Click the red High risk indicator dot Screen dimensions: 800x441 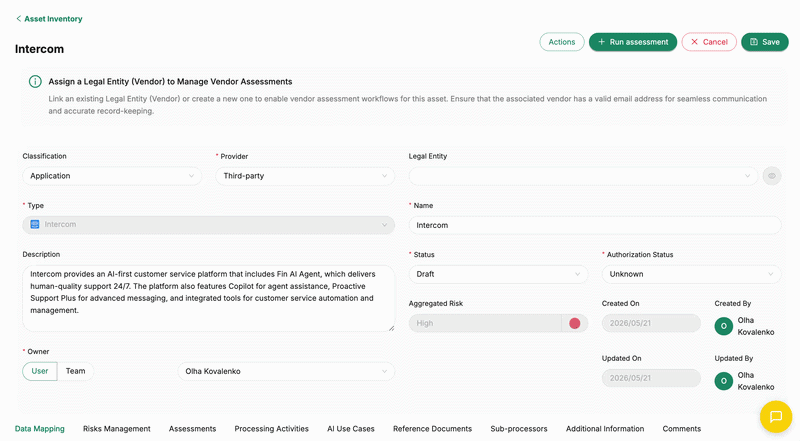point(574,323)
